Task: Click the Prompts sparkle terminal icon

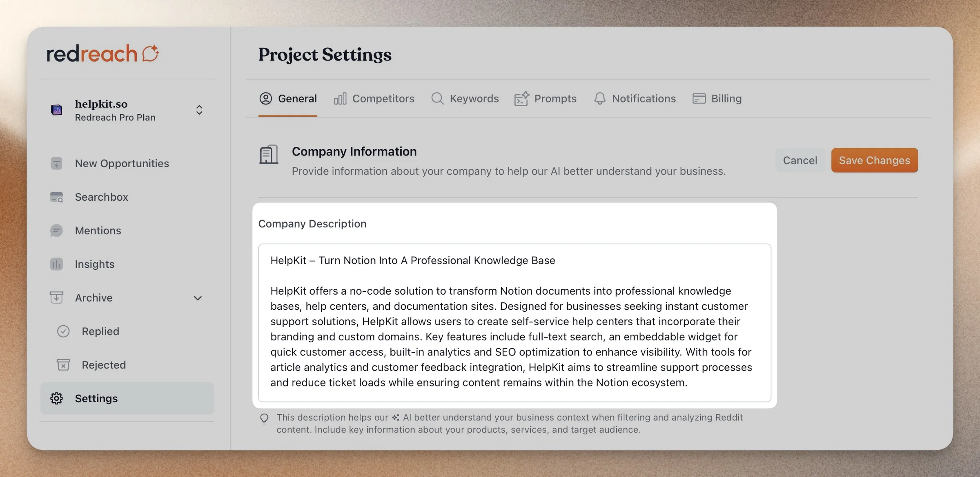Action: click(522, 98)
